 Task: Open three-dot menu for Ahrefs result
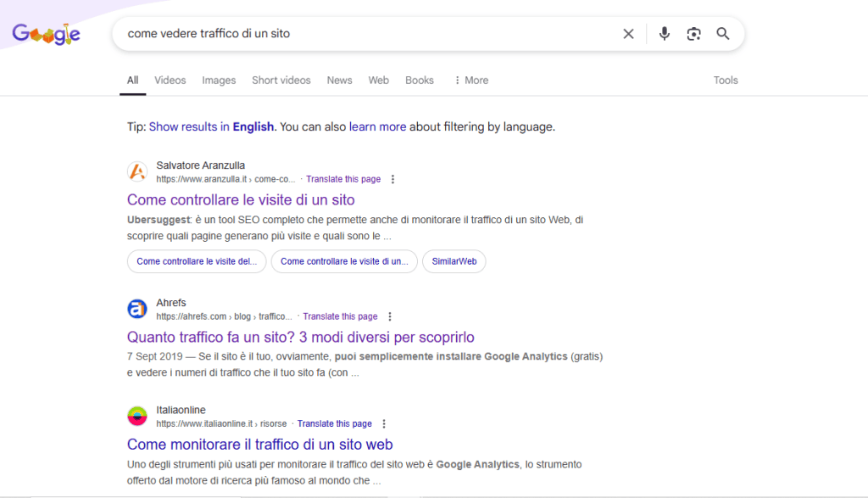click(x=390, y=316)
